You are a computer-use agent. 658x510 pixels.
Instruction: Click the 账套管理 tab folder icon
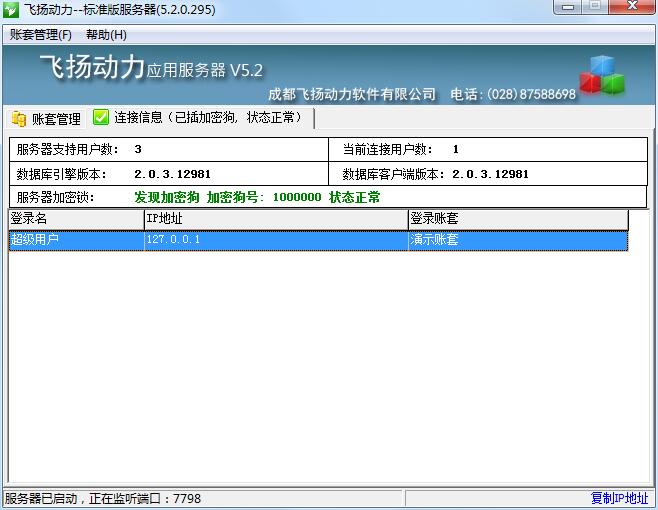click(19, 119)
